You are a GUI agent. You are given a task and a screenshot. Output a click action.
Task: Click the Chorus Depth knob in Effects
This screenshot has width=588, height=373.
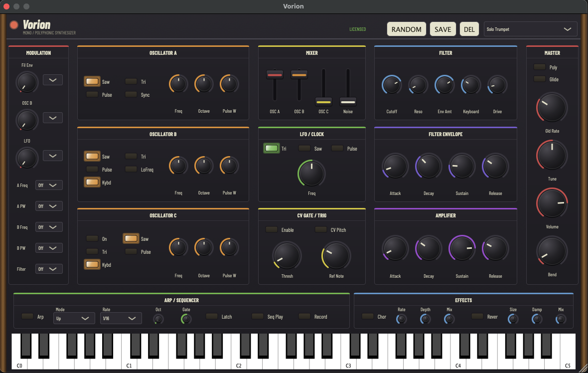point(425,319)
